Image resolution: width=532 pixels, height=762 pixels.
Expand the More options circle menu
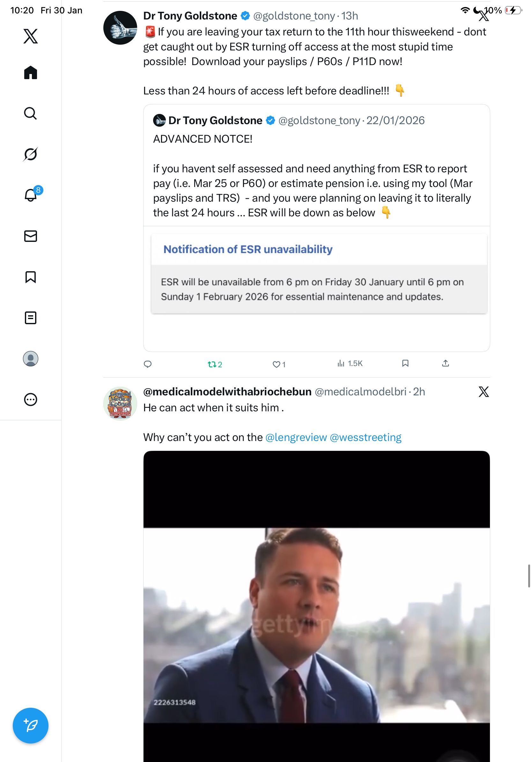pyautogui.click(x=31, y=399)
